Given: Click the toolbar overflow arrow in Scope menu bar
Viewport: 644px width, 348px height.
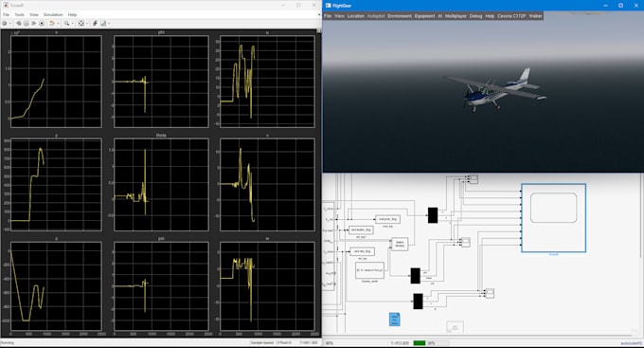Looking at the screenshot, I should [x=319, y=15].
